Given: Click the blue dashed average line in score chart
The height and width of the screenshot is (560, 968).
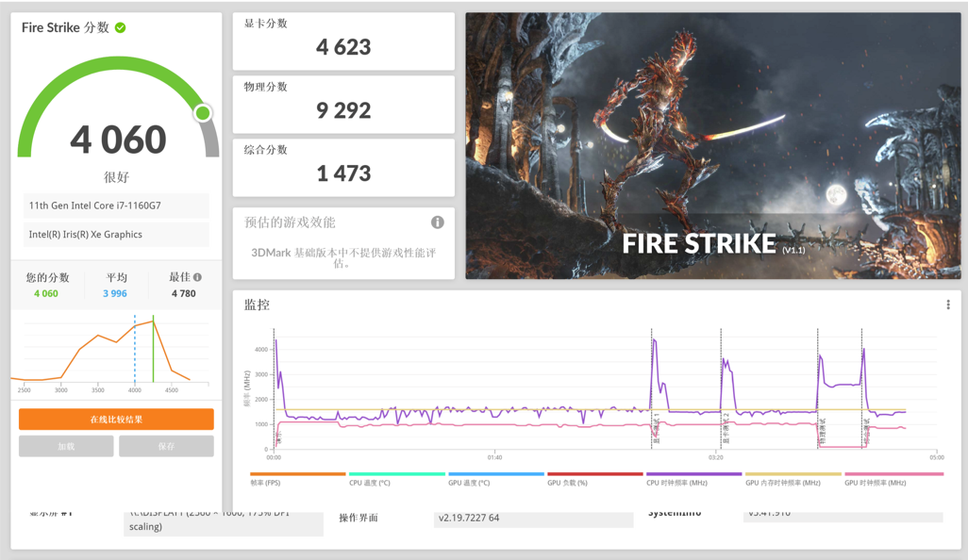Looking at the screenshot, I should [x=135, y=349].
